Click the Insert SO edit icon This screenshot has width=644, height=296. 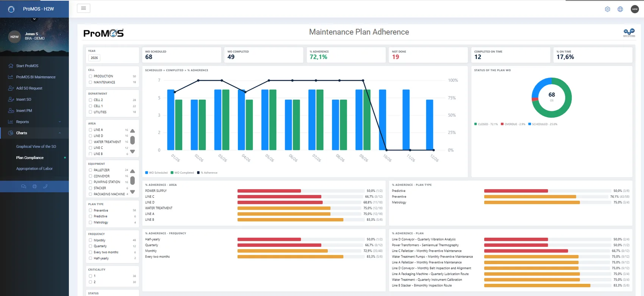[x=11, y=100]
